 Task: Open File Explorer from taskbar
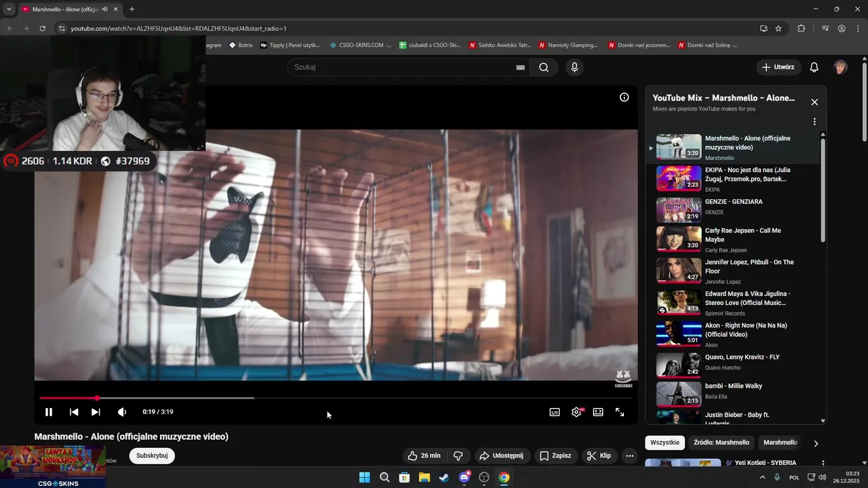click(x=425, y=477)
